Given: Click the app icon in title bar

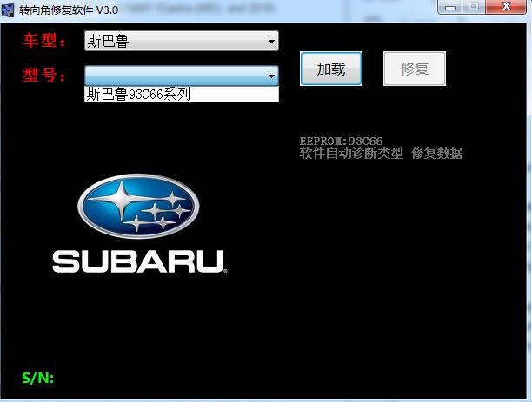Looking at the screenshot, I should click(x=8, y=10).
